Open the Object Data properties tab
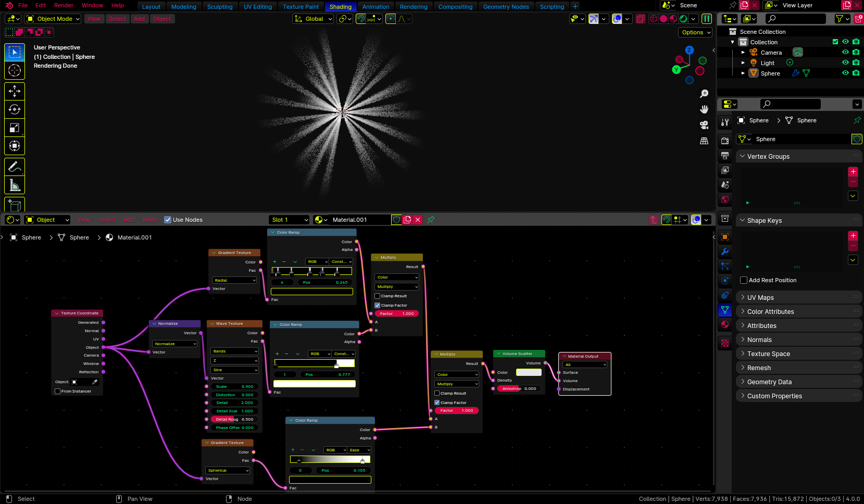 tap(725, 310)
